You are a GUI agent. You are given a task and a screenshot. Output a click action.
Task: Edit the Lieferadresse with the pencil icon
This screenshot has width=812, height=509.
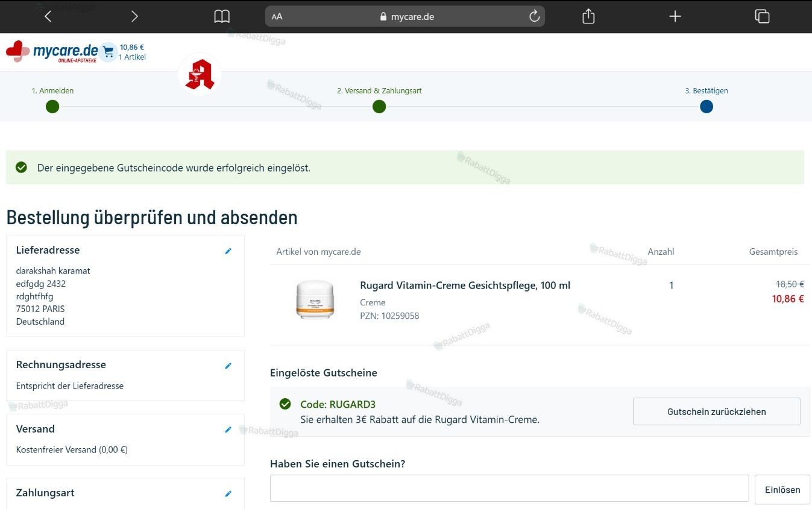click(228, 251)
